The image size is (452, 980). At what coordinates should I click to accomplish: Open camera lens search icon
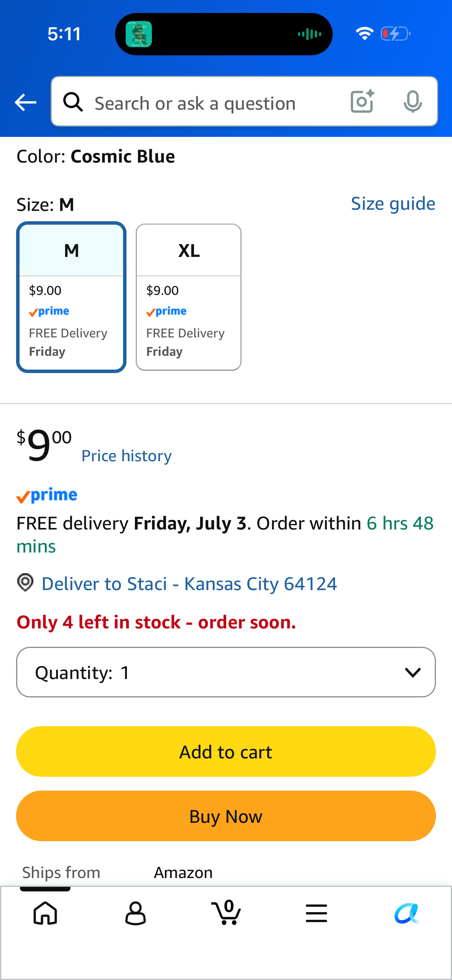point(362,101)
